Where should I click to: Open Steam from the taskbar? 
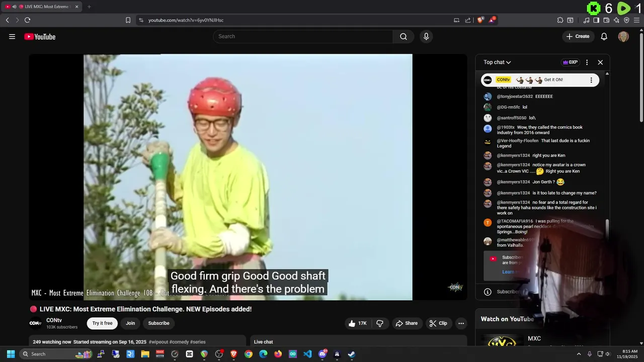pos(352,354)
